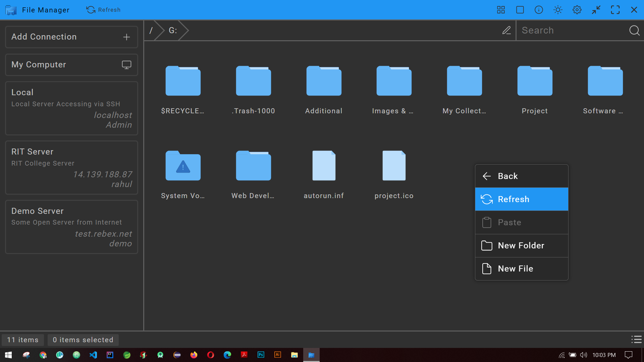
Task: Launch Visual Studio Code from taskbar
Action: (x=93, y=355)
